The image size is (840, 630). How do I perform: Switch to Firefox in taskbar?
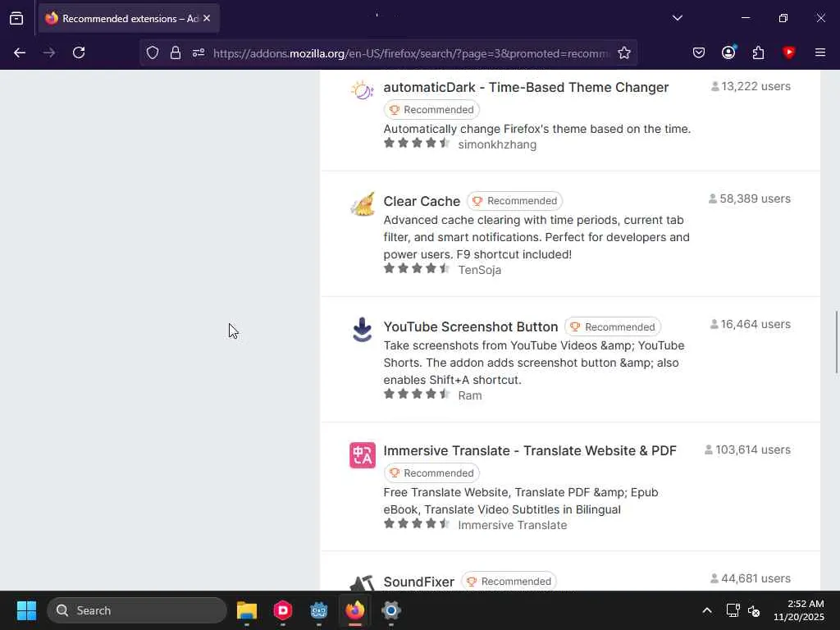354,610
